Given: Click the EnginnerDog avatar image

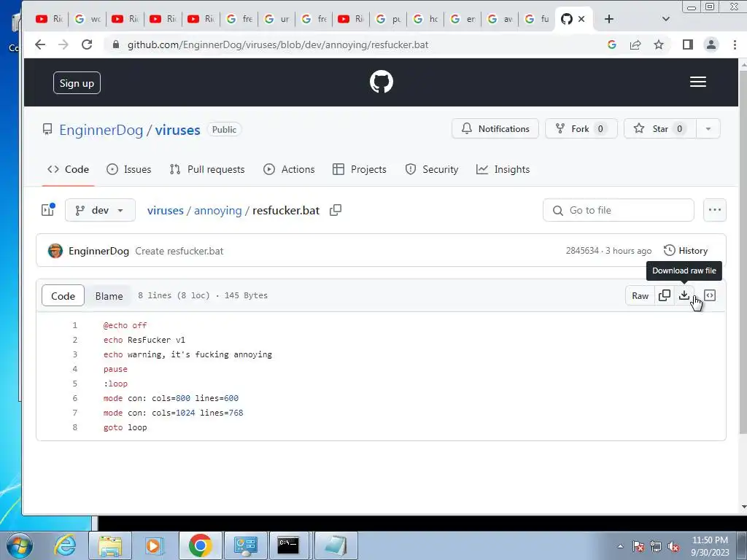Looking at the screenshot, I should point(55,251).
